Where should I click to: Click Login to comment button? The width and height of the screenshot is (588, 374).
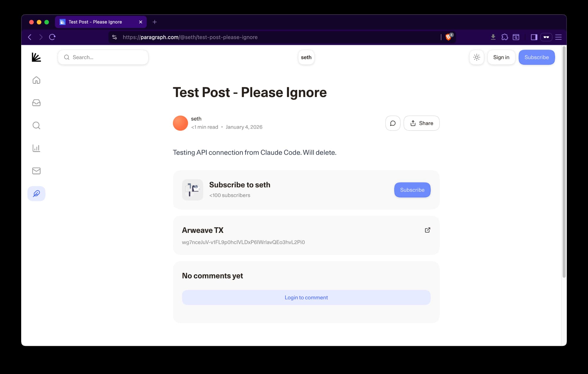click(306, 298)
